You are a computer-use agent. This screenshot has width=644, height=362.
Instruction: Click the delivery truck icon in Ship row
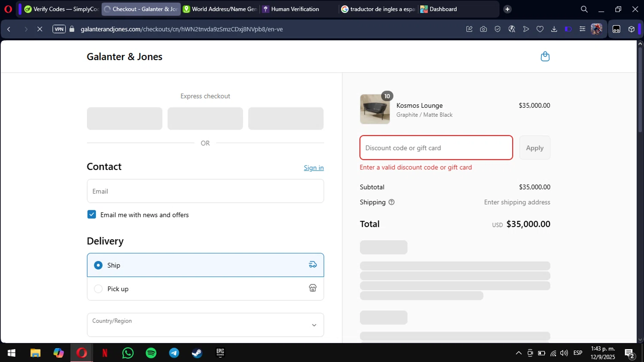click(313, 265)
